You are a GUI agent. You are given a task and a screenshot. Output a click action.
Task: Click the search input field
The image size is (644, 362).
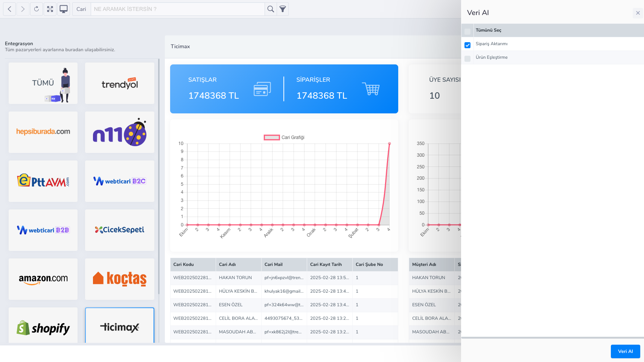pos(178,9)
